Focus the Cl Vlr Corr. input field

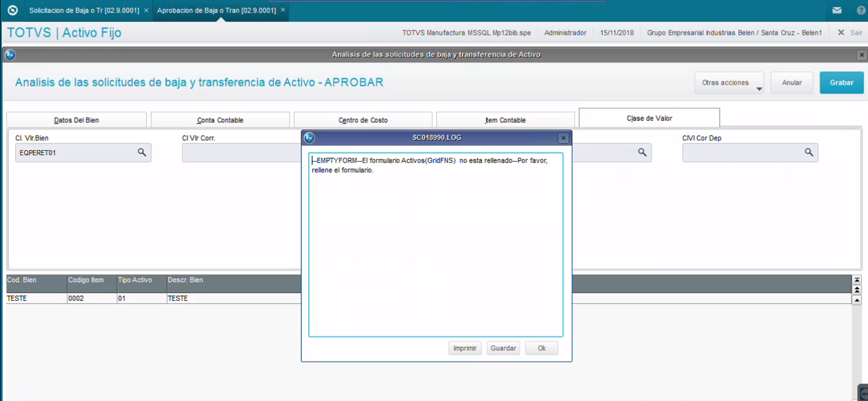coord(241,153)
